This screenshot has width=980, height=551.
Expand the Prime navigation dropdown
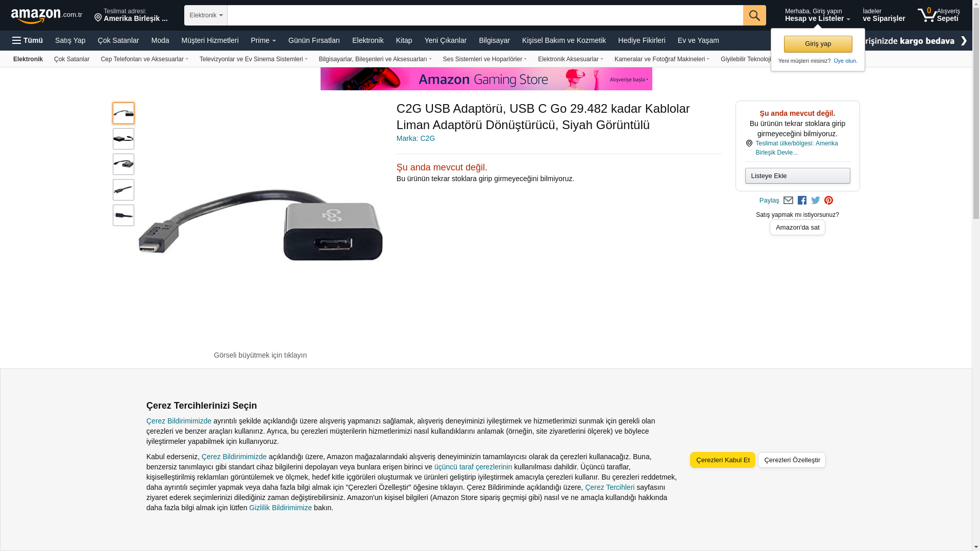[263, 40]
